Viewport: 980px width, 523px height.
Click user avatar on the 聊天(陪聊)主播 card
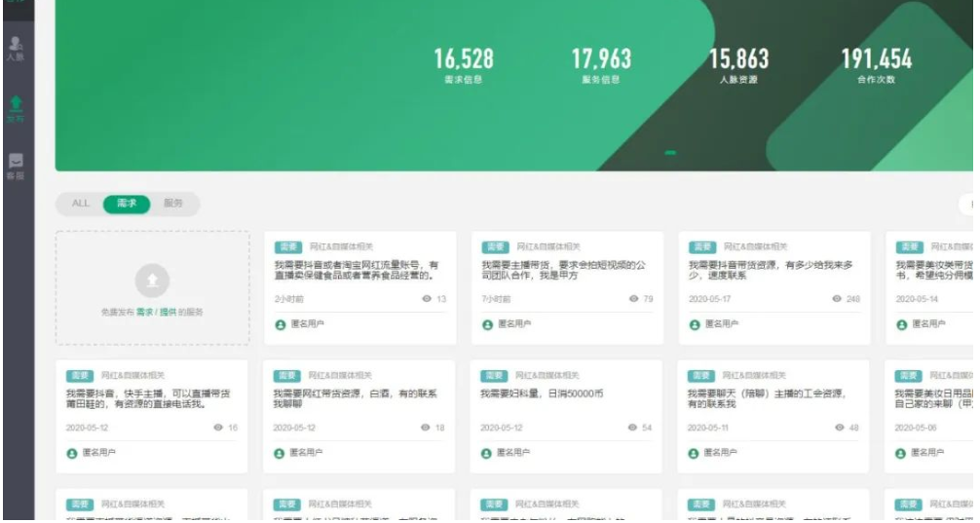(694, 454)
